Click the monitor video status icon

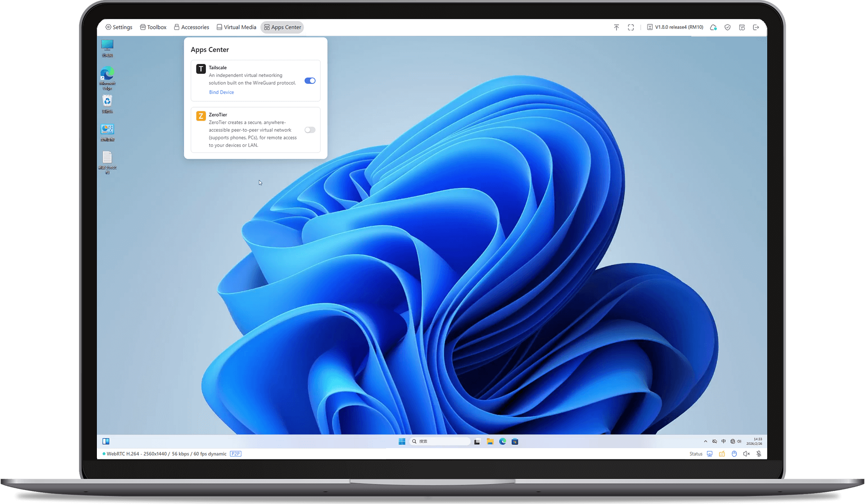point(710,454)
